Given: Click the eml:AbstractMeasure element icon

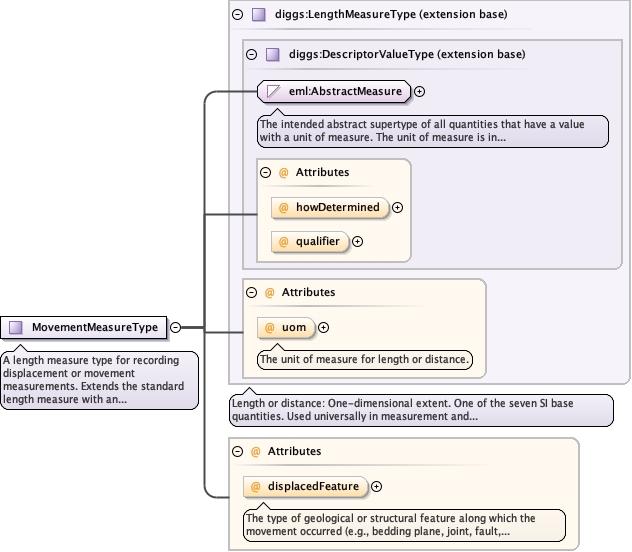Looking at the screenshot, I should (272, 91).
